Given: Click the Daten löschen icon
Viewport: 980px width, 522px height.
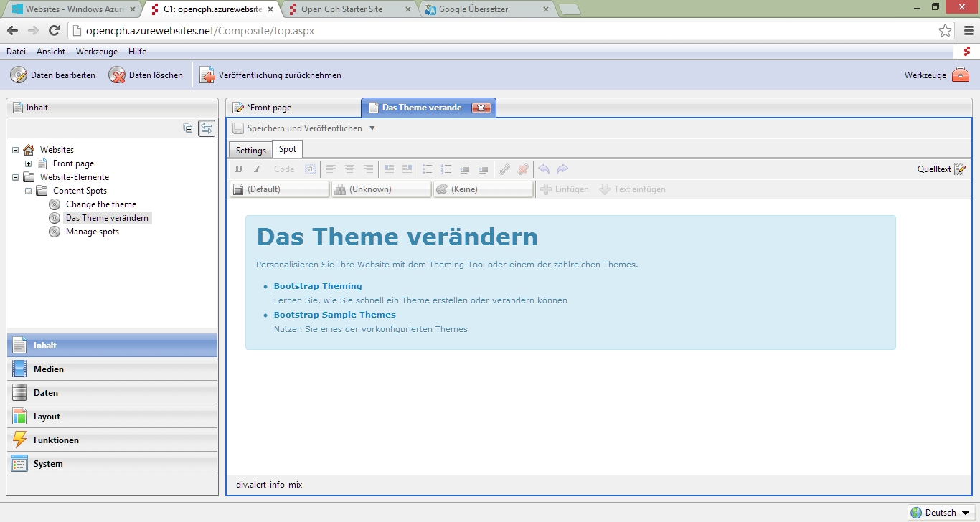Looking at the screenshot, I should tap(117, 75).
